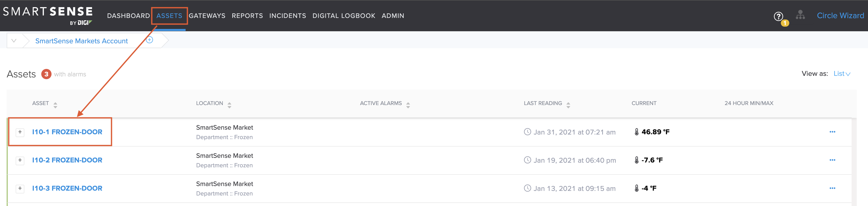868x206 pixels.
Task: Open the help question mark icon
Action: pyautogui.click(x=778, y=16)
